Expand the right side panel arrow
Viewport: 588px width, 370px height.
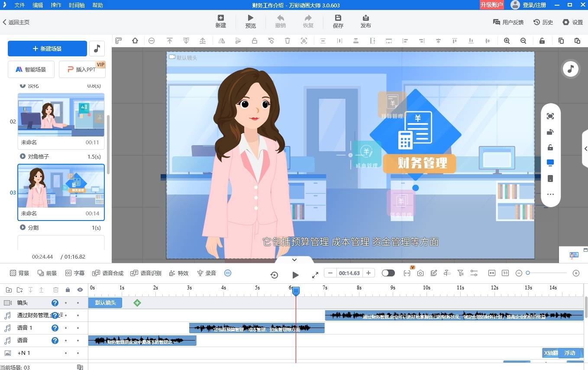585,149
